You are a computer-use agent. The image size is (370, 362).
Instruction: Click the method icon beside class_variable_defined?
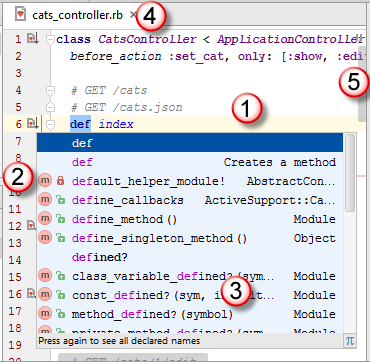click(44, 276)
